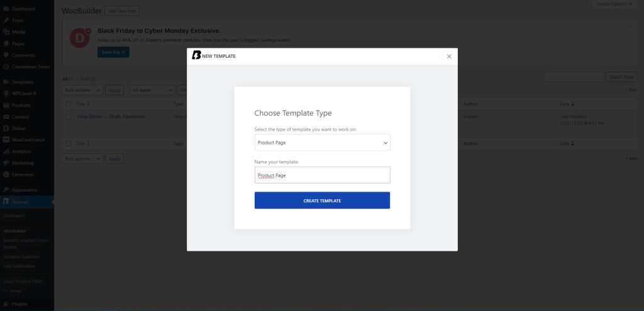
Task: Click the Posts pin icon
Action: click(6, 20)
